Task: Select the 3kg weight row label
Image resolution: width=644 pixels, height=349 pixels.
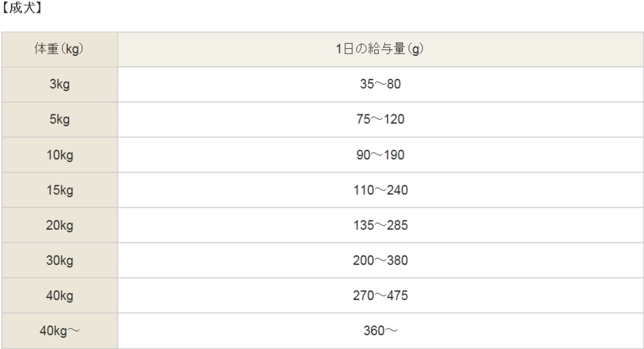Action: pos(59,85)
